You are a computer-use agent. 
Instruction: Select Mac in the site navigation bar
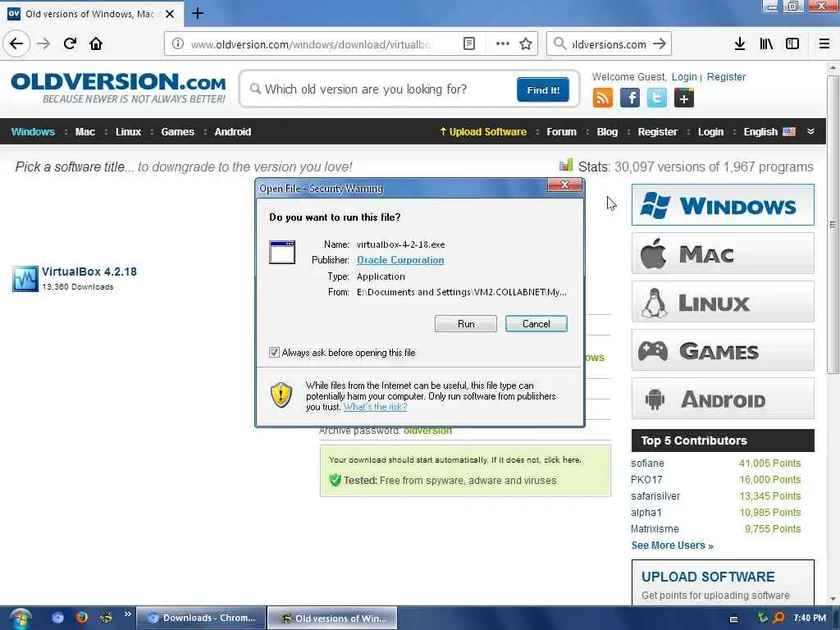84,132
